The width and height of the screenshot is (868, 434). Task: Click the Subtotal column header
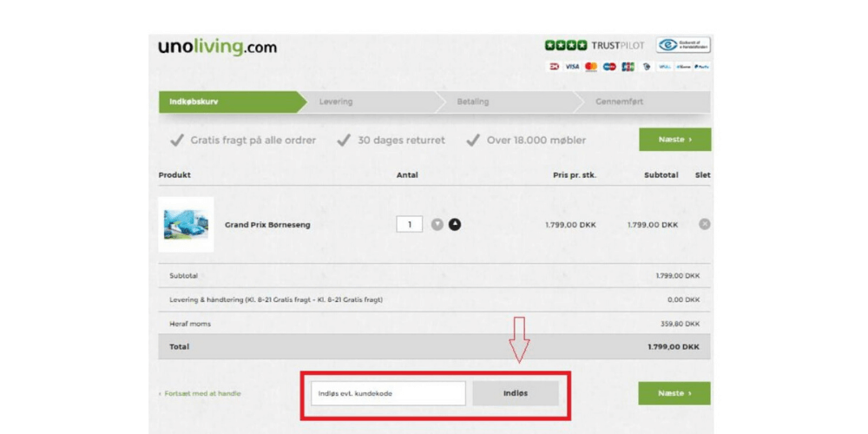[x=661, y=175]
